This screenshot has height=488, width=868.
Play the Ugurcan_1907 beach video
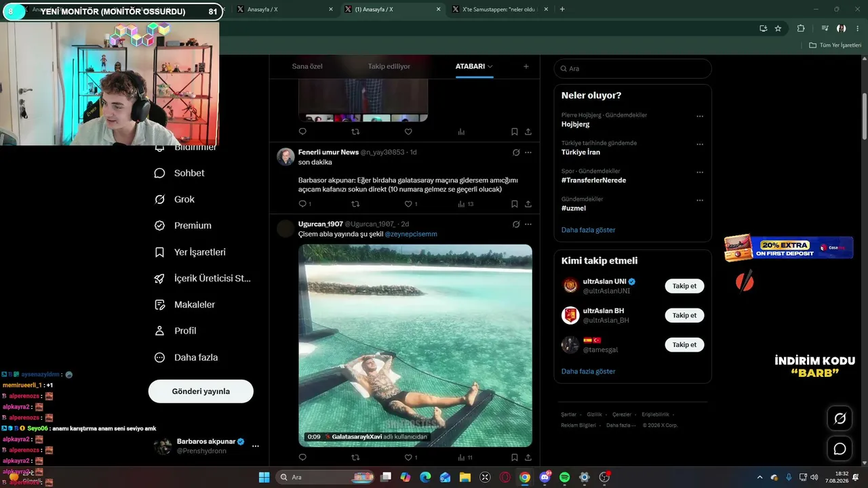[415, 346]
